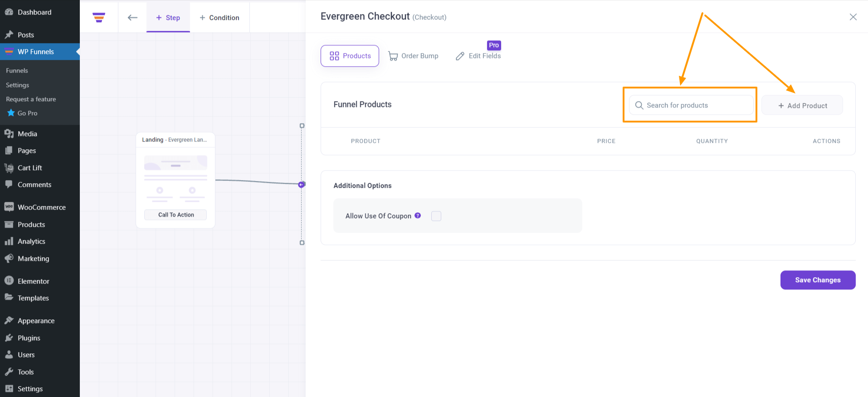Click the Pro badge above Edit Fields
Screen dimensions: 868x397
click(494, 45)
